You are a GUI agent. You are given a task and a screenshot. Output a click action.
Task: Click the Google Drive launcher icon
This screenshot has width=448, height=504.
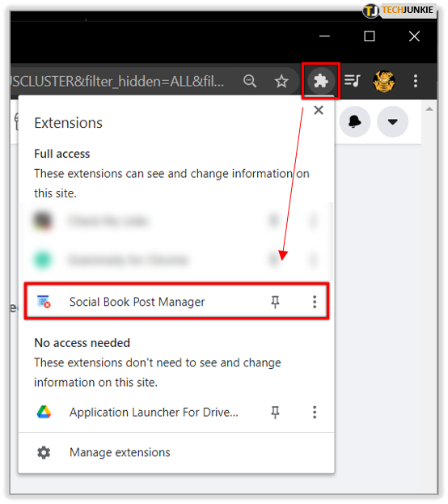tap(44, 412)
